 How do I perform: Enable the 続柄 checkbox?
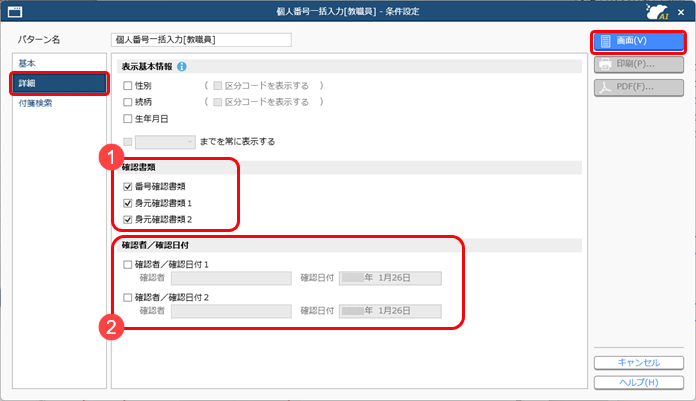(128, 102)
